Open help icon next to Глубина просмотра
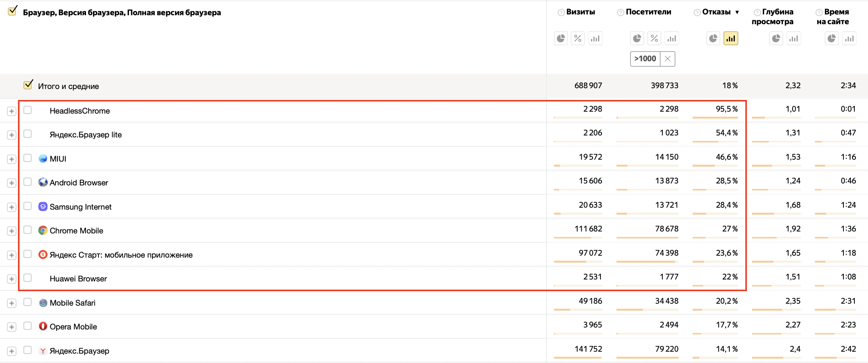This screenshot has height=363, width=868. [757, 12]
